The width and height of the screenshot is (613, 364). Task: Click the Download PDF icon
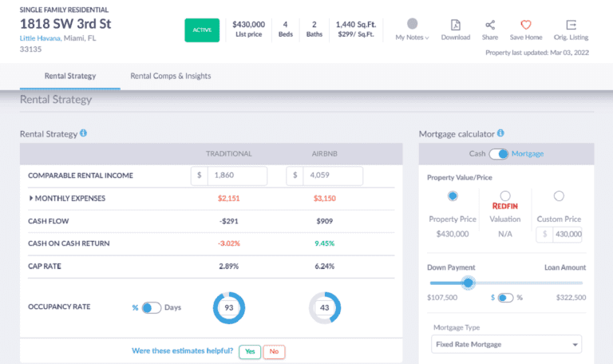click(x=455, y=25)
